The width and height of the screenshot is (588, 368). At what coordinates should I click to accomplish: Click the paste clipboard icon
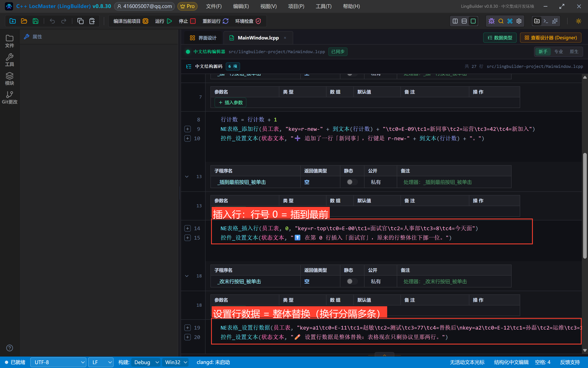coord(92,21)
